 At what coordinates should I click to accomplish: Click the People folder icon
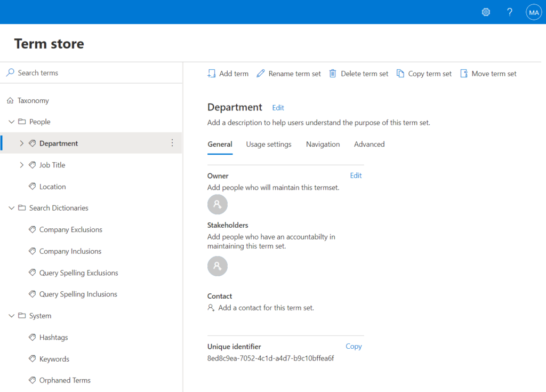click(22, 122)
